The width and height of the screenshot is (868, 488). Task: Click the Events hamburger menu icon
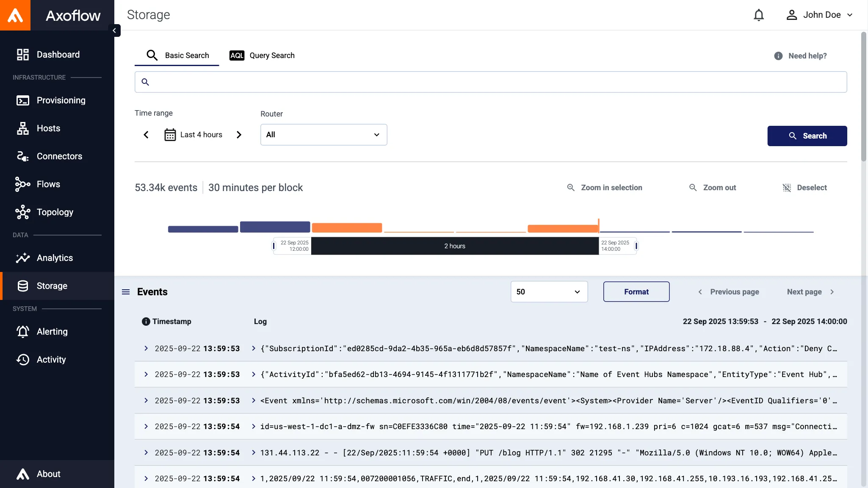point(126,292)
